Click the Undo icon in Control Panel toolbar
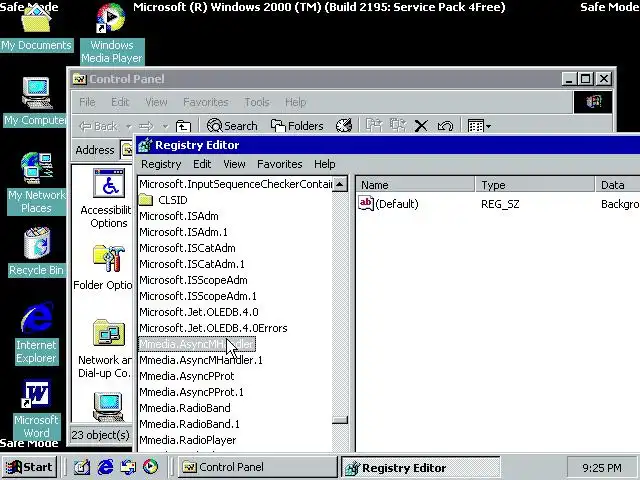640x480 pixels. pyautogui.click(x=445, y=126)
